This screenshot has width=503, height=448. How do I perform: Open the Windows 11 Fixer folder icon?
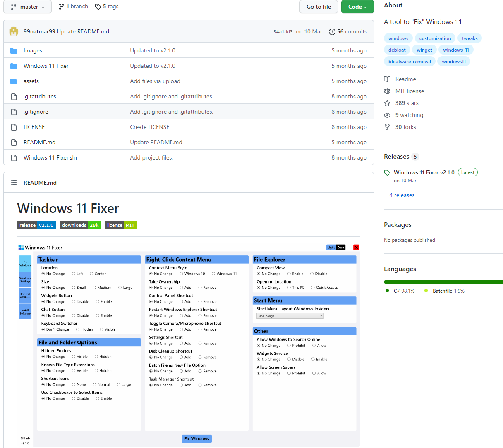[14, 66]
